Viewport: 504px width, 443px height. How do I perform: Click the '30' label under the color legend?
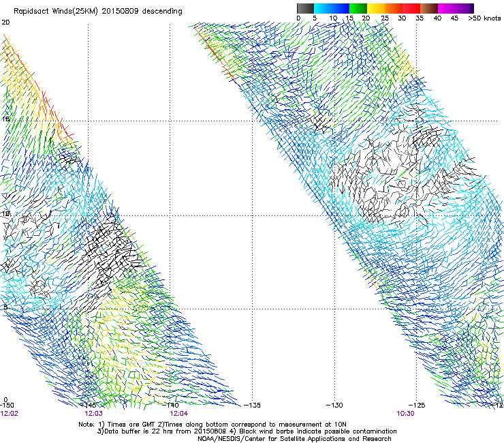[x=402, y=18]
